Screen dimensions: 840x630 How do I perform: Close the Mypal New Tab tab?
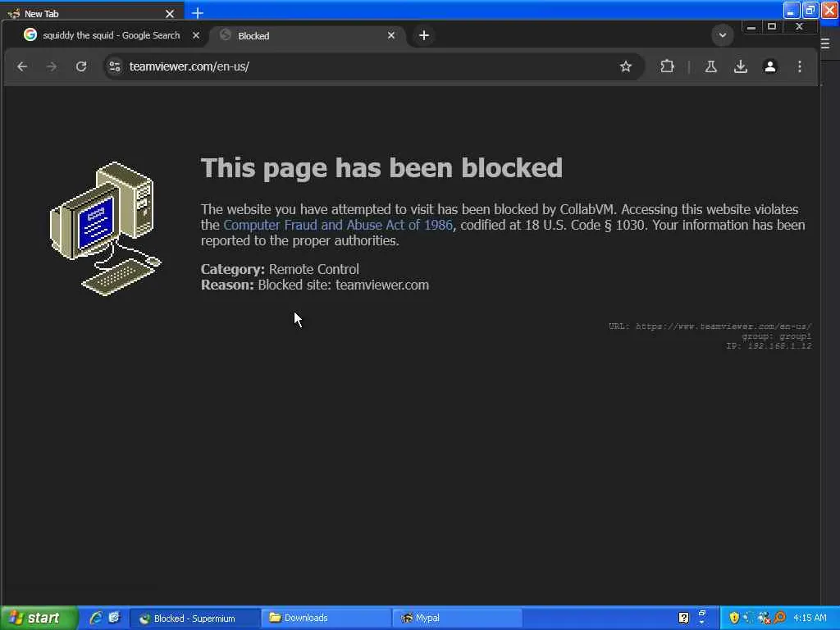pos(170,13)
